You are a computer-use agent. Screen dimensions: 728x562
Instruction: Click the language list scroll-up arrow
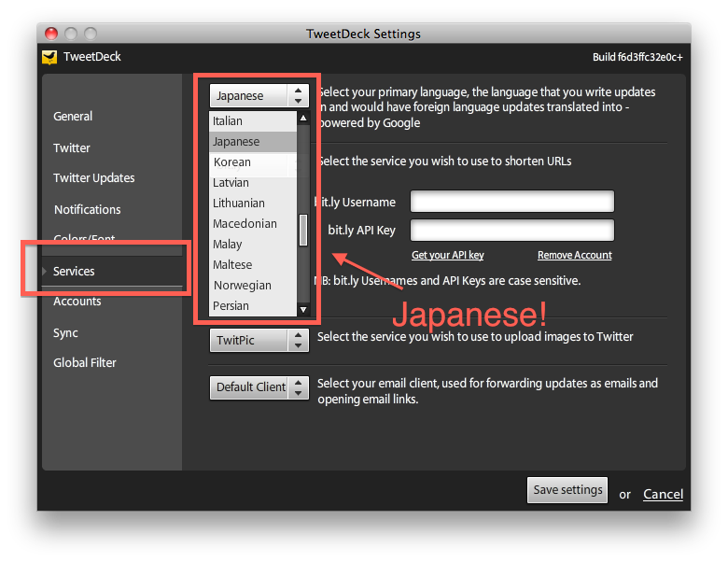(x=303, y=118)
